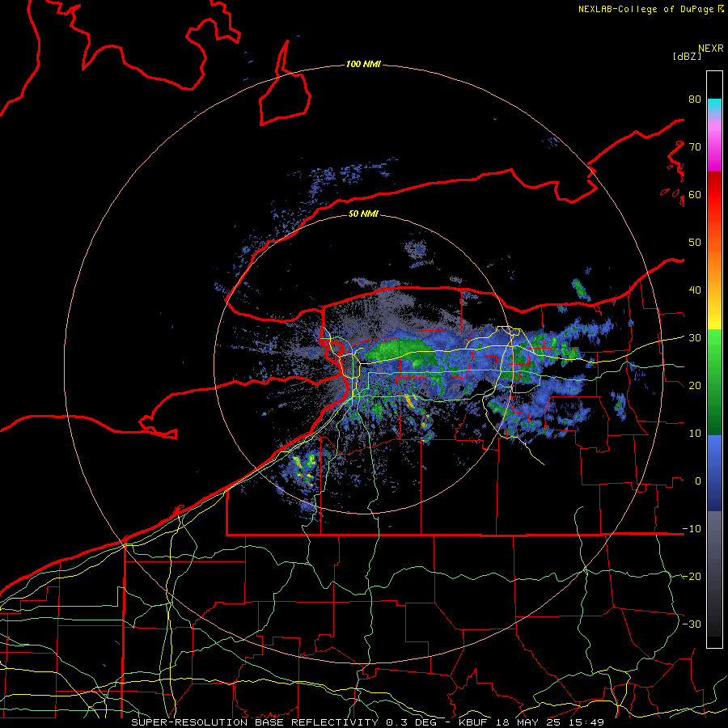Click the 18 MAY 25 15:49 timestamp
This screenshot has height=728, width=728.
(x=551, y=722)
